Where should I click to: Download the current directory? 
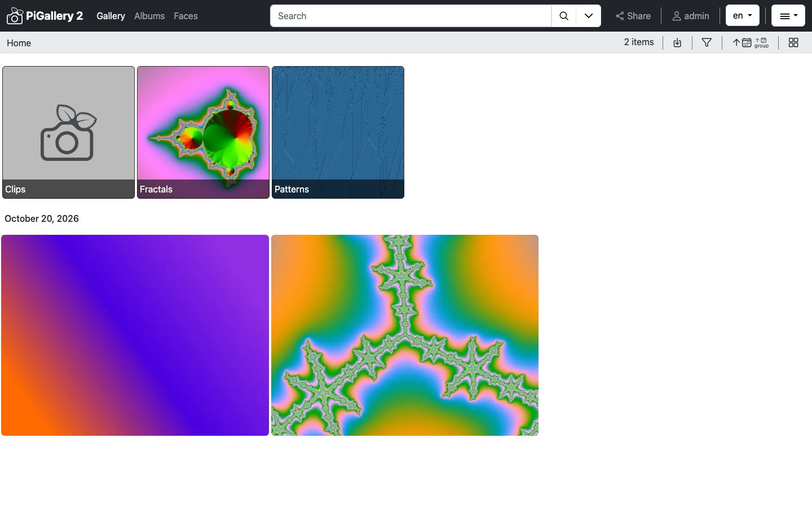[677, 43]
